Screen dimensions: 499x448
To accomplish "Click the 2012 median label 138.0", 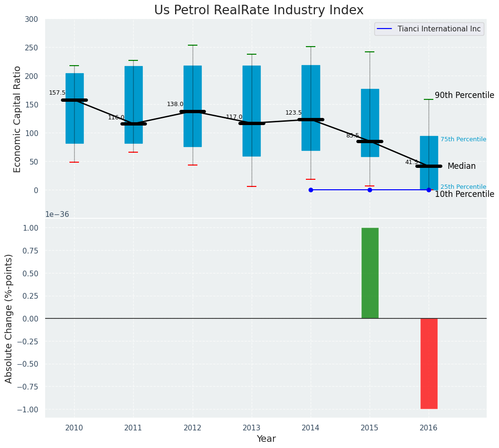I will (175, 104).
